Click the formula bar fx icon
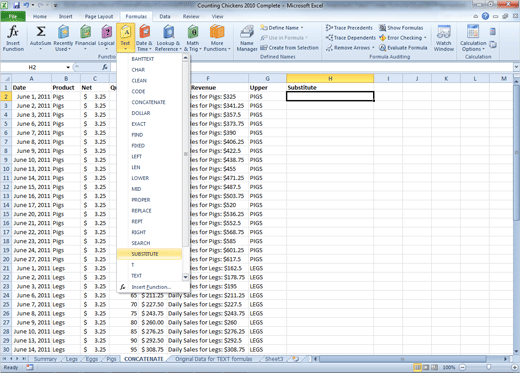 (105, 67)
